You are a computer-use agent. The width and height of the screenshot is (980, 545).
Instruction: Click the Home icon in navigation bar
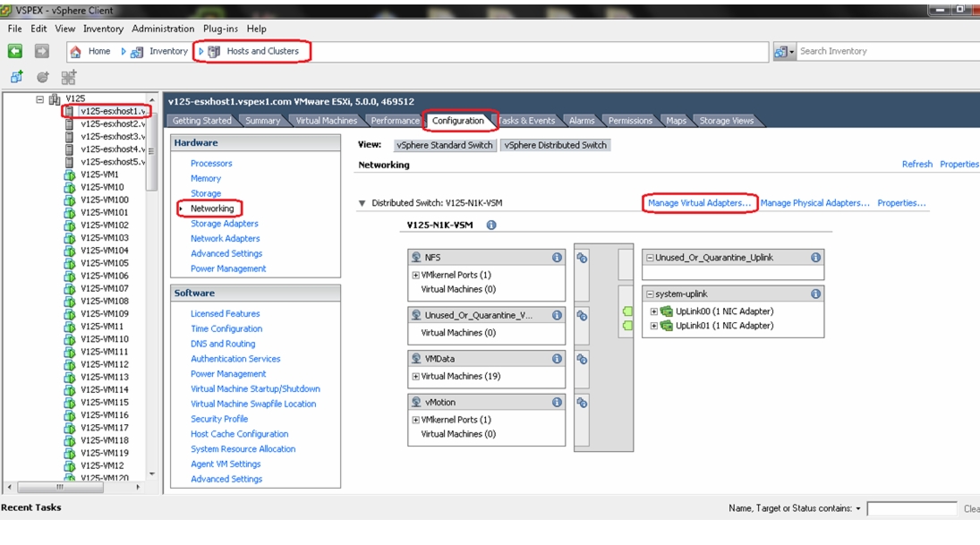pyautogui.click(x=75, y=51)
